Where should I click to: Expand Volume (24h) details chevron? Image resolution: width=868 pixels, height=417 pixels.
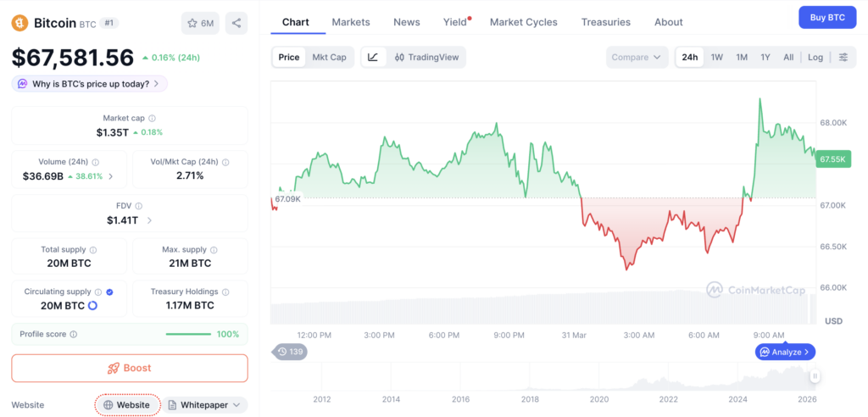[x=111, y=176]
